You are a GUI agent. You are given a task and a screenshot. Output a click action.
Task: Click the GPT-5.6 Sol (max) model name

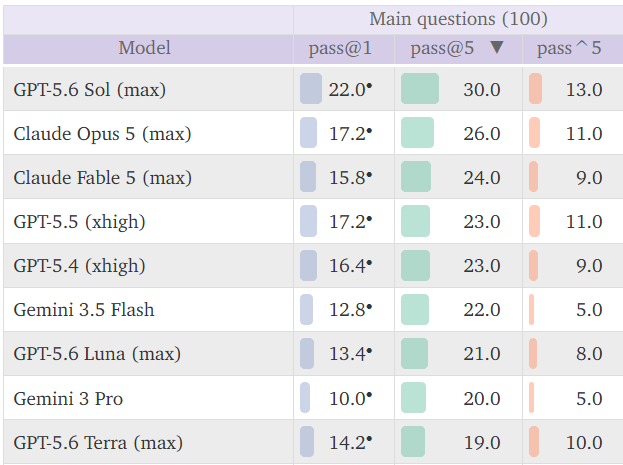click(89, 89)
